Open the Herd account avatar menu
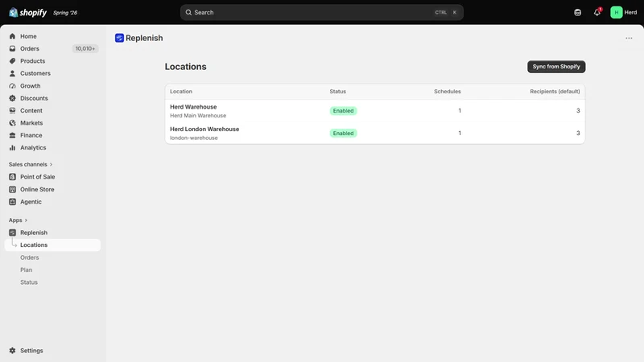Image resolution: width=644 pixels, height=362 pixels. [623, 12]
